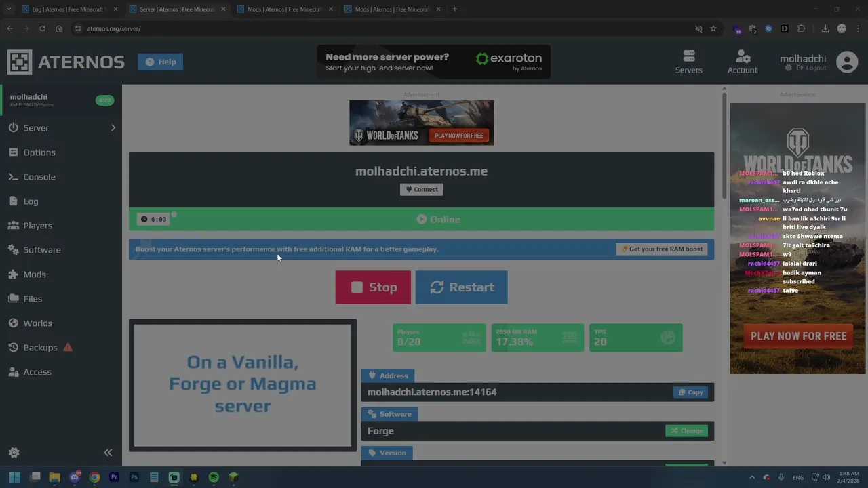868x488 pixels.
Task: Click the Players 0/20 status tile
Action: point(439,338)
